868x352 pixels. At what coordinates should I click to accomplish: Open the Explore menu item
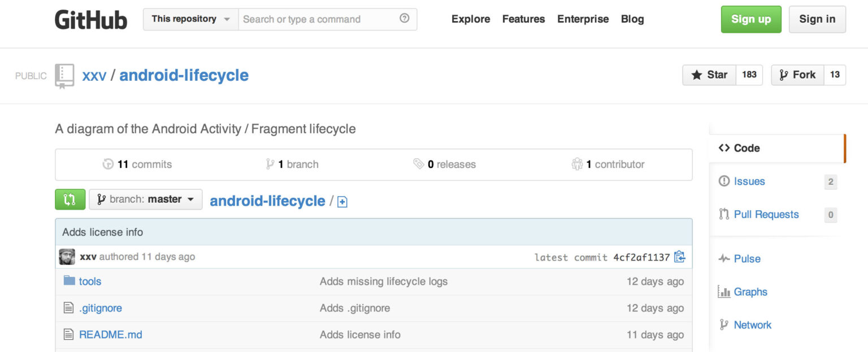[470, 19]
